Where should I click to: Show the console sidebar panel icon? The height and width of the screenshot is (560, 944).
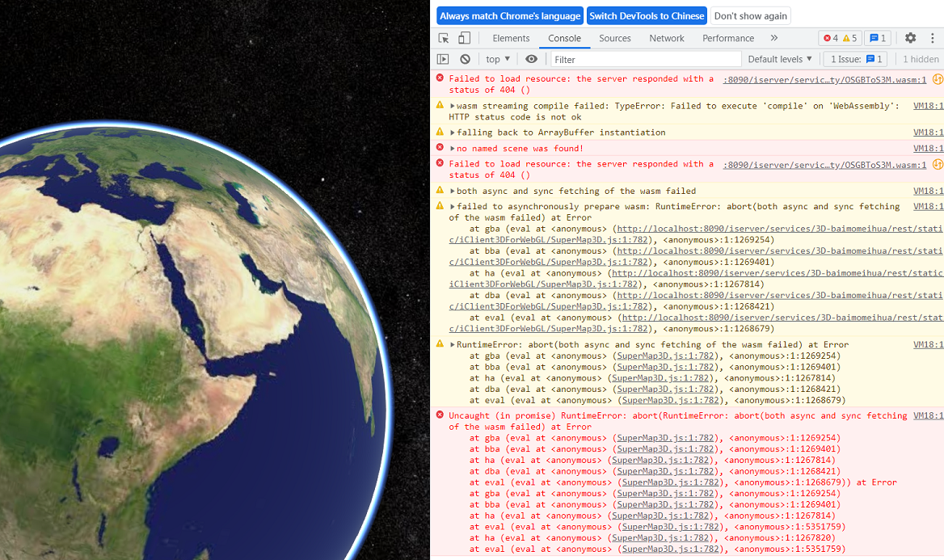tap(443, 59)
